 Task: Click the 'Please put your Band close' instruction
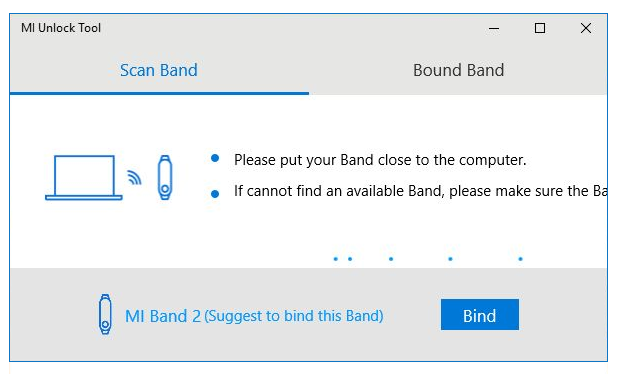(380, 160)
